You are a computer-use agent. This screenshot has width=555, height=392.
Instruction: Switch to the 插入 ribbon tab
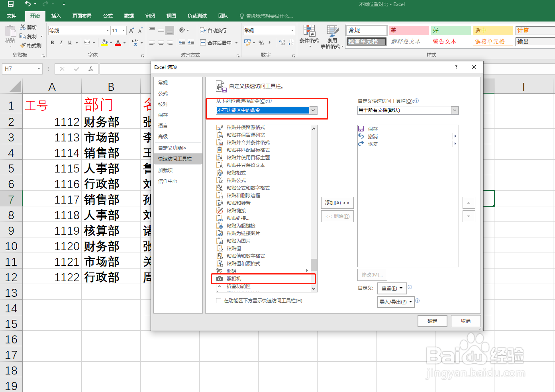55,16
